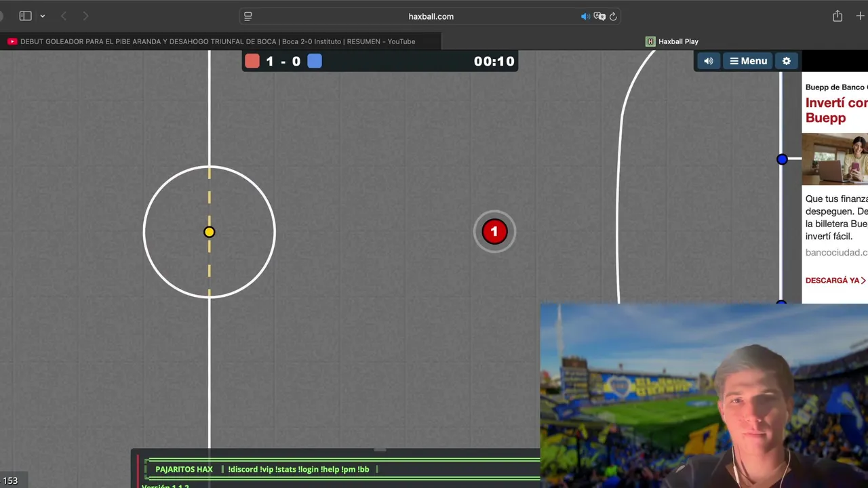Viewport: 868px width, 488px height.
Task: Click the 00:10 match timer
Action: [x=494, y=61]
